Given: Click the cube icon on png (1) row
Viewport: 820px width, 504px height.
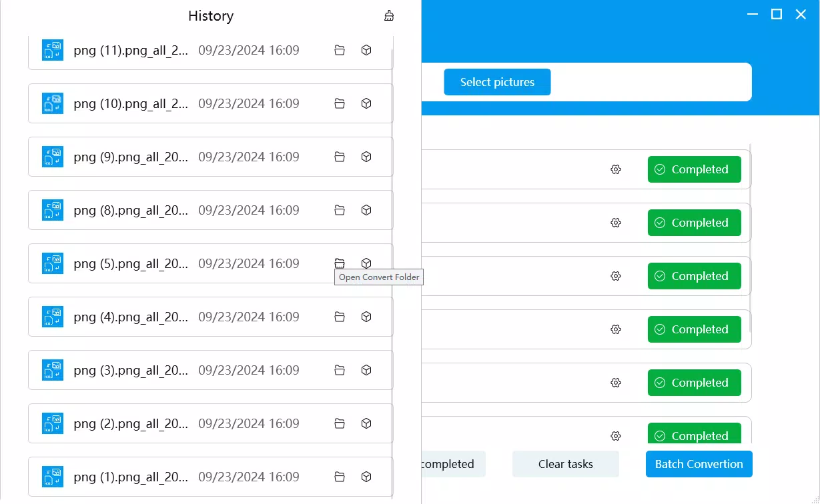Looking at the screenshot, I should coord(366,477).
